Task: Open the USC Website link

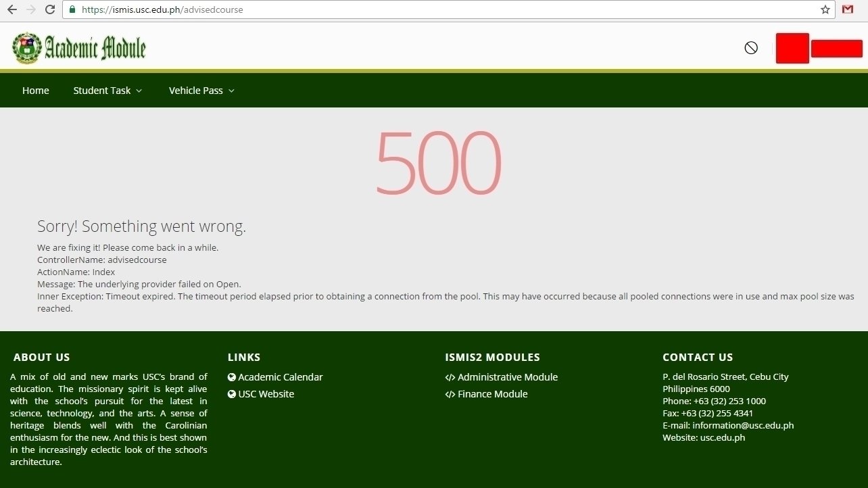Action: tap(266, 394)
